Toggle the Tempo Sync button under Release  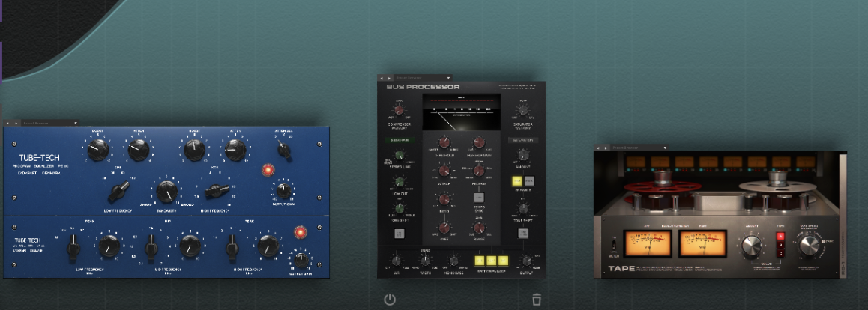pyautogui.click(x=480, y=197)
